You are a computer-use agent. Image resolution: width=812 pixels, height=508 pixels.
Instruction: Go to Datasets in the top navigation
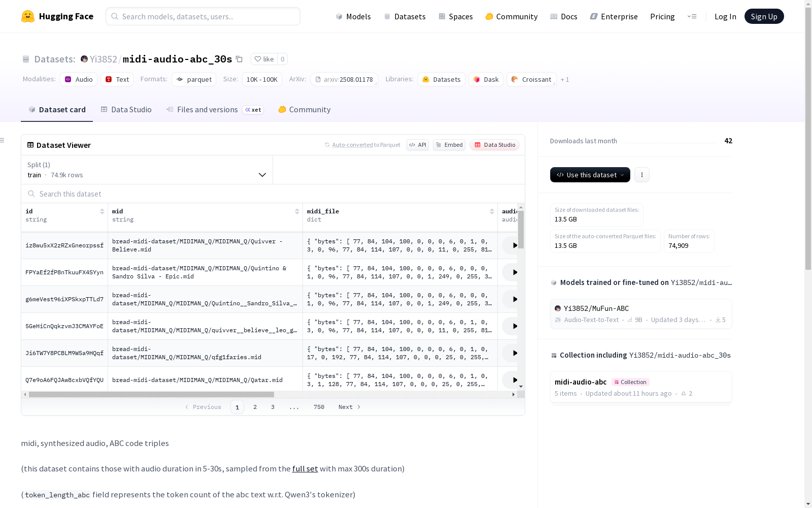coord(404,16)
